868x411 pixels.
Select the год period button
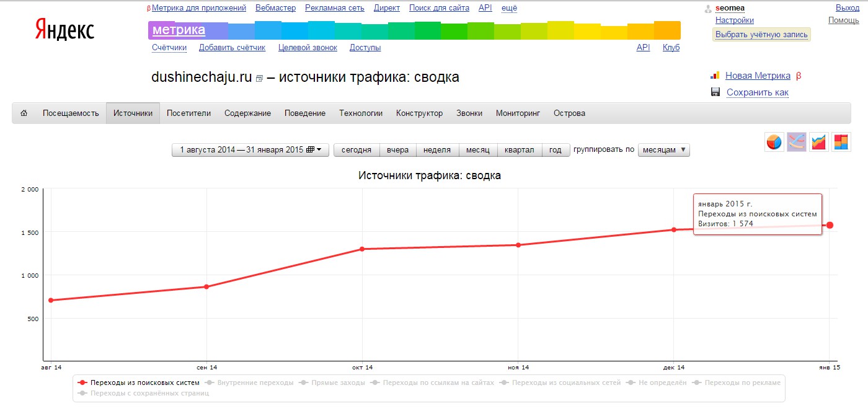click(556, 150)
